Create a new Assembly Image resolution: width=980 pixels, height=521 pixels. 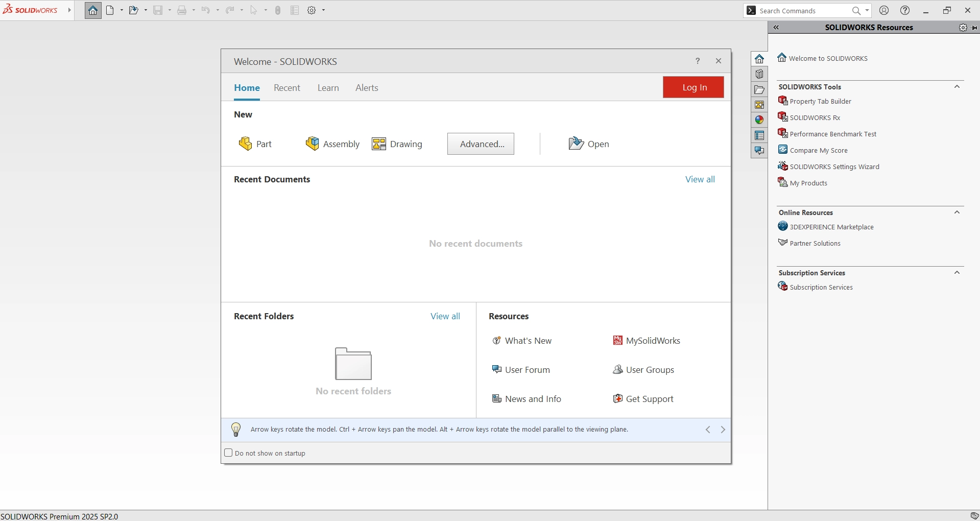pyautogui.click(x=332, y=144)
